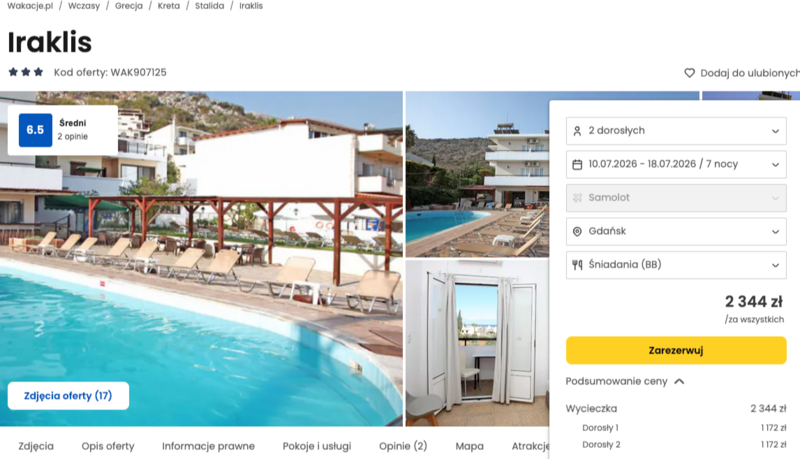This screenshot has width=800, height=459.
Task: Click the calendar icon in date field
Action: 577,165
